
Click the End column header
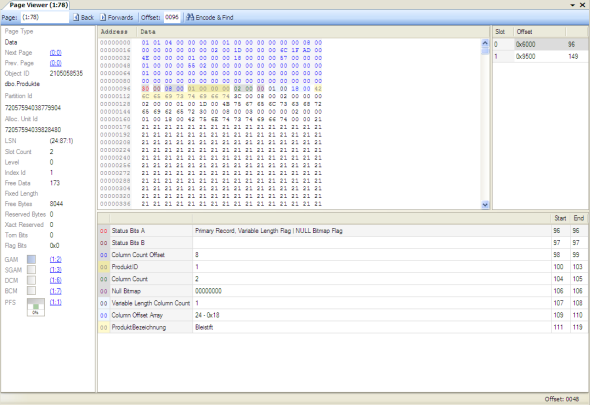click(579, 218)
